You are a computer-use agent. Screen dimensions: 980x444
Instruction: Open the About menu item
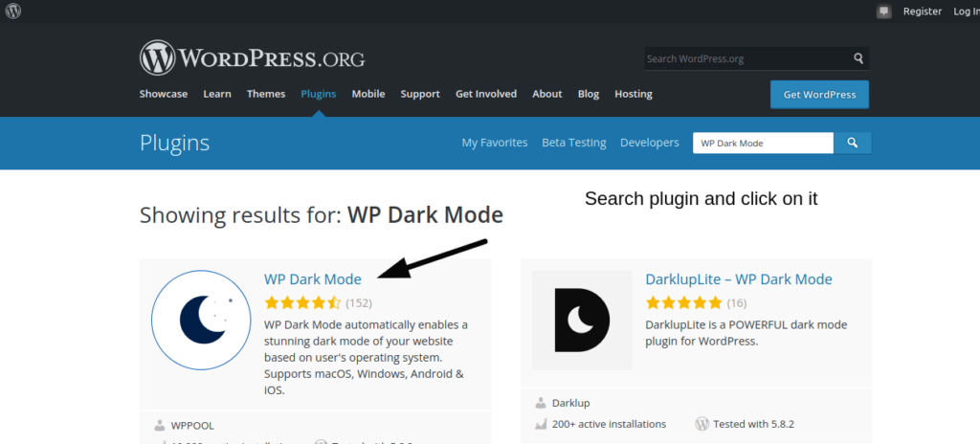point(546,94)
